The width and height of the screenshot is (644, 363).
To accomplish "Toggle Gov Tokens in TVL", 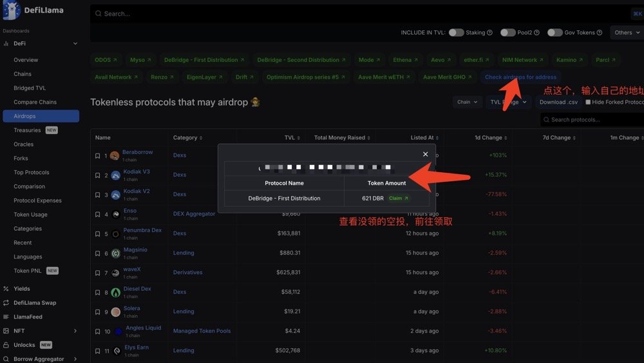I will point(554,32).
